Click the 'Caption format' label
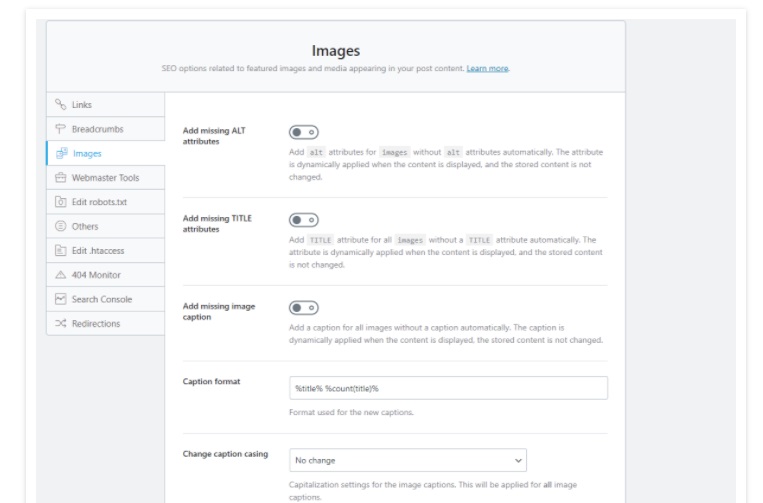Viewport: 763px width, 503px height. coord(211,381)
